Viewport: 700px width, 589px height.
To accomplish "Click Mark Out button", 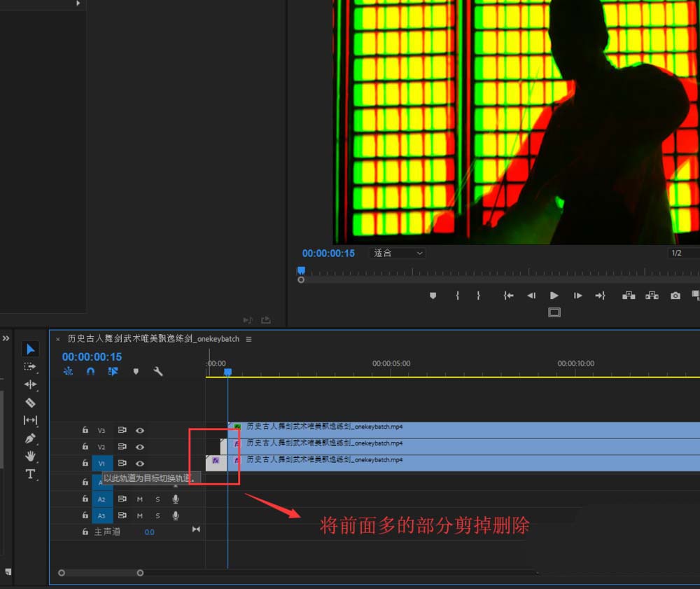I will pos(478,296).
